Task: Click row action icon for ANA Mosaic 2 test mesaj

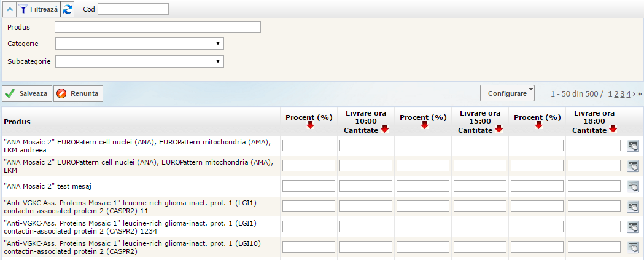Action: pyautogui.click(x=632, y=186)
